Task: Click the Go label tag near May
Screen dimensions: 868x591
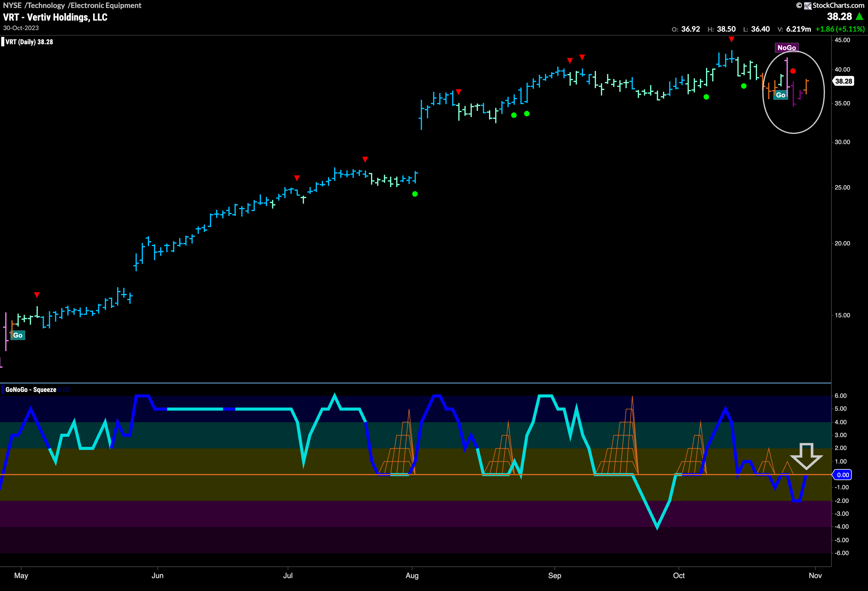Action: coord(18,335)
